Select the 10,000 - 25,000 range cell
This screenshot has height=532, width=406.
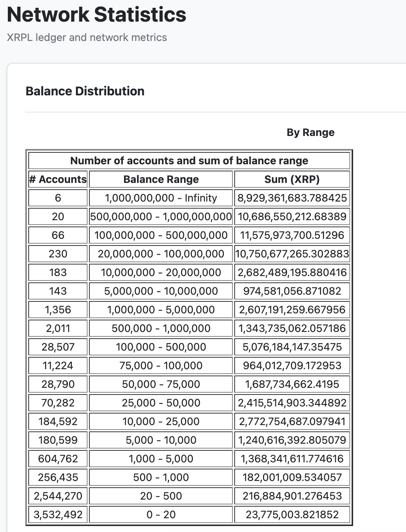click(161, 421)
